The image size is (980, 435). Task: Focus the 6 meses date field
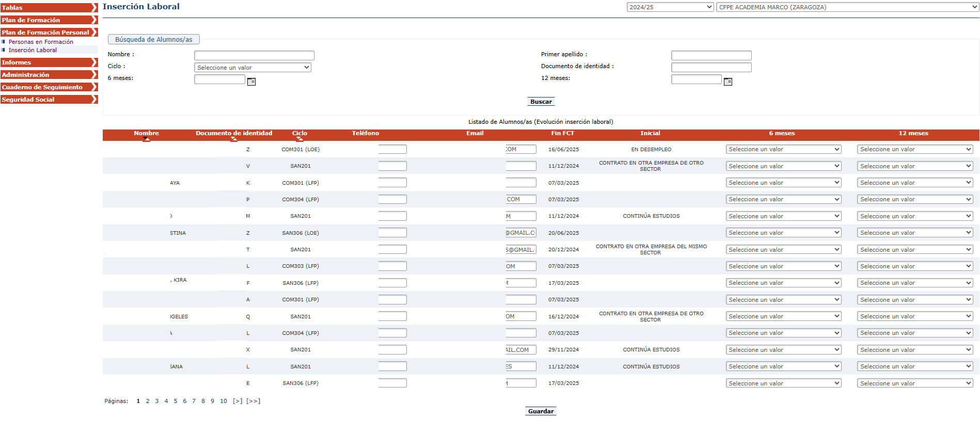(219, 79)
